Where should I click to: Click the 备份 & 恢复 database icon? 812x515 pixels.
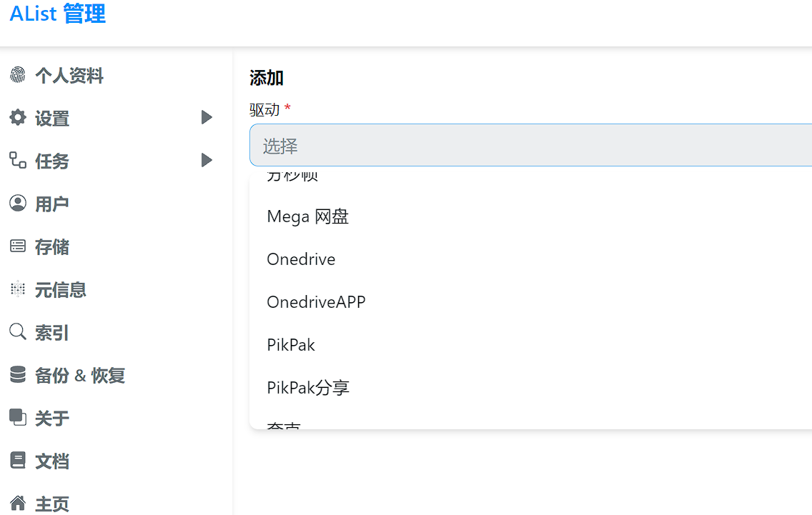click(x=17, y=375)
